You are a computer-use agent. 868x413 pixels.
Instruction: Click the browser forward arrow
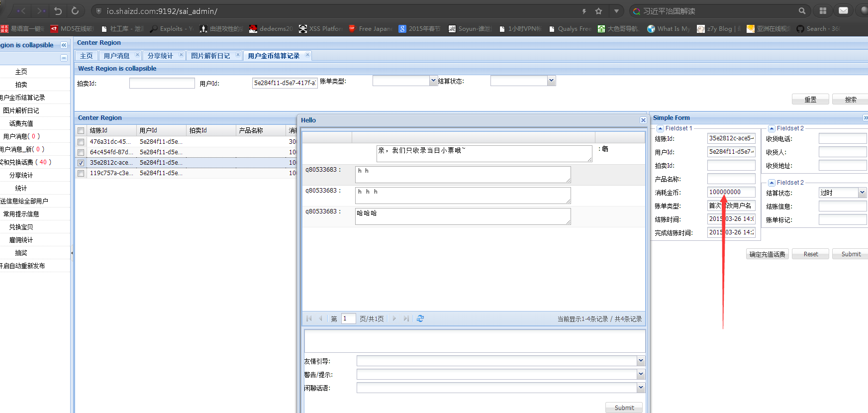(41, 10)
